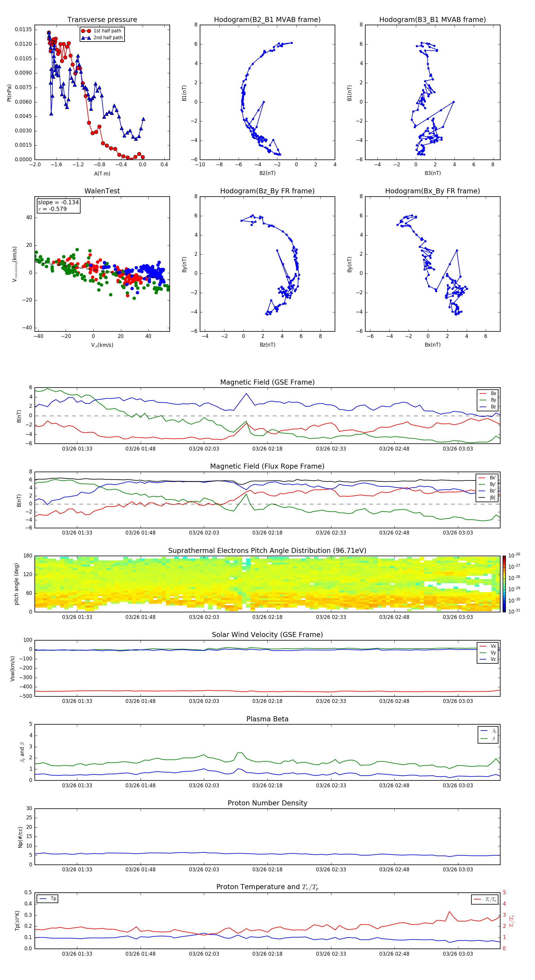Image resolution: width=535 pixels, height=980 pixels.
Task: Click 'Proton Number Density' title
Action: point(267,803)
